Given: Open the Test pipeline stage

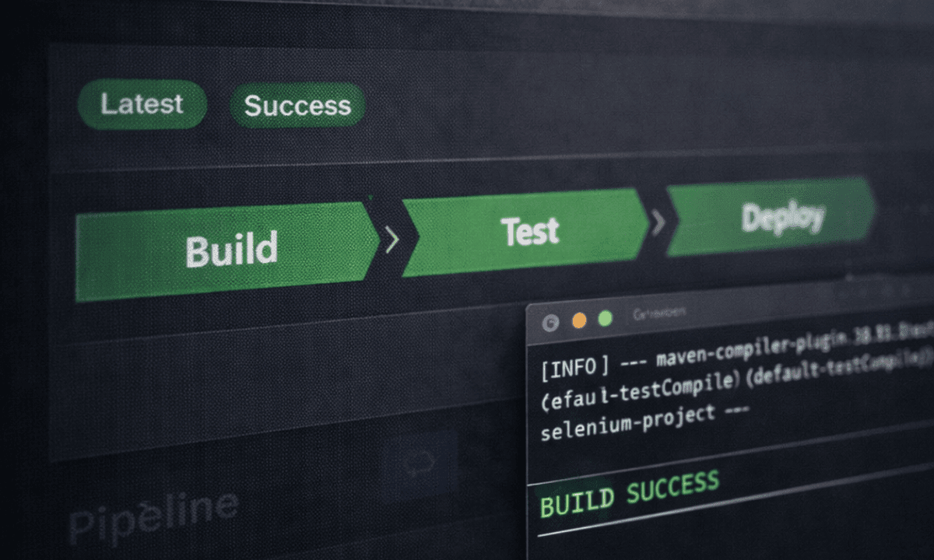Looking at the screenshot, I should click(525, 232).
